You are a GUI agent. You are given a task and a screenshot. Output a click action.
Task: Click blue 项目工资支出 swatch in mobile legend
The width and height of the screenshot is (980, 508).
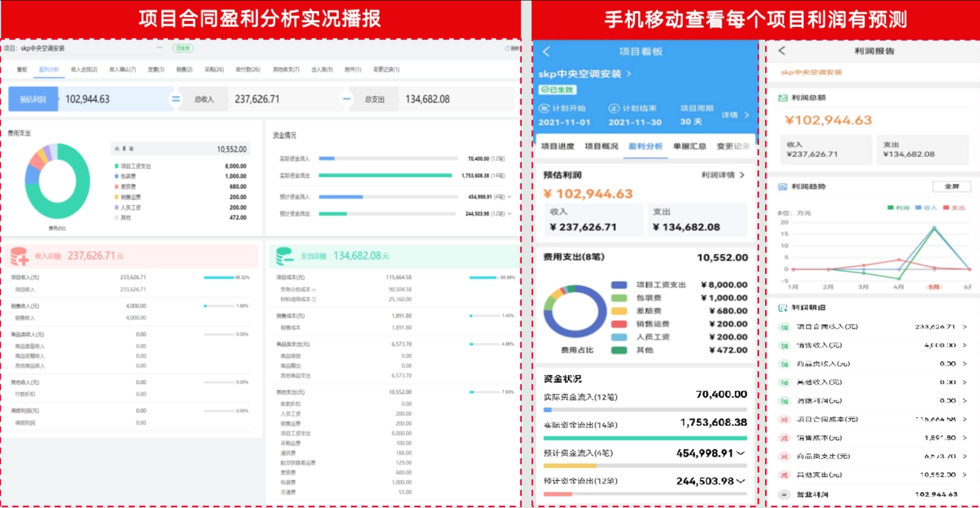(x=619, y=285)
